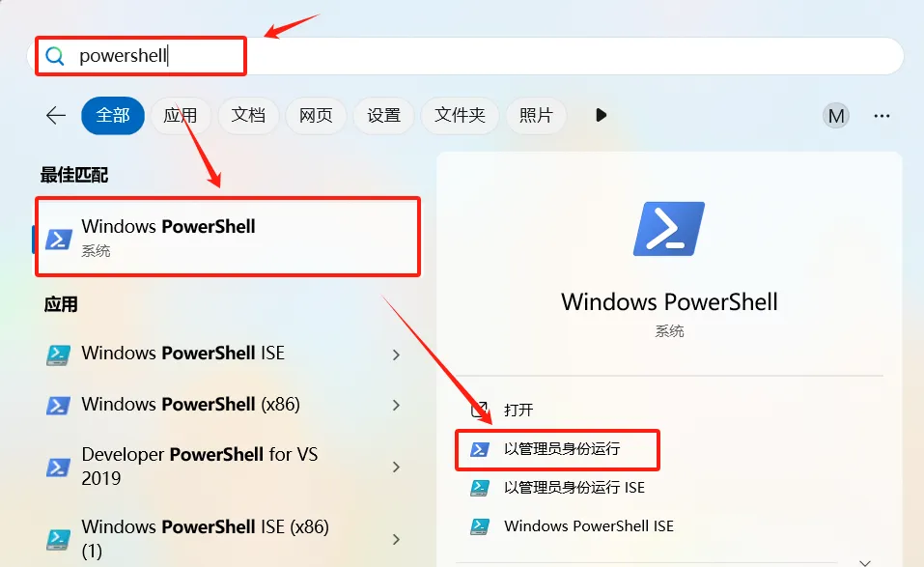Click the large PowerShell icon in details pane

(669, 229)
